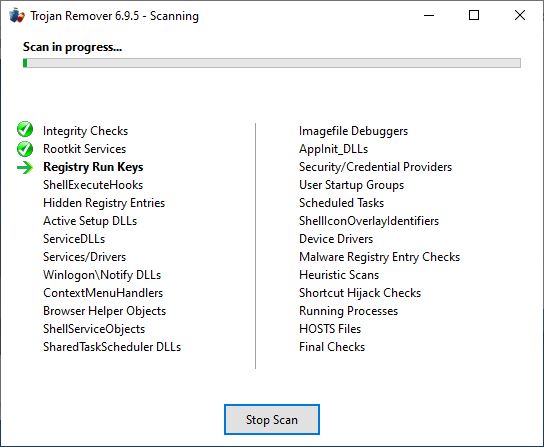Select the Imagefile Debuggers scan item
Screen dimensions: 544x447
tap(353, 131)
